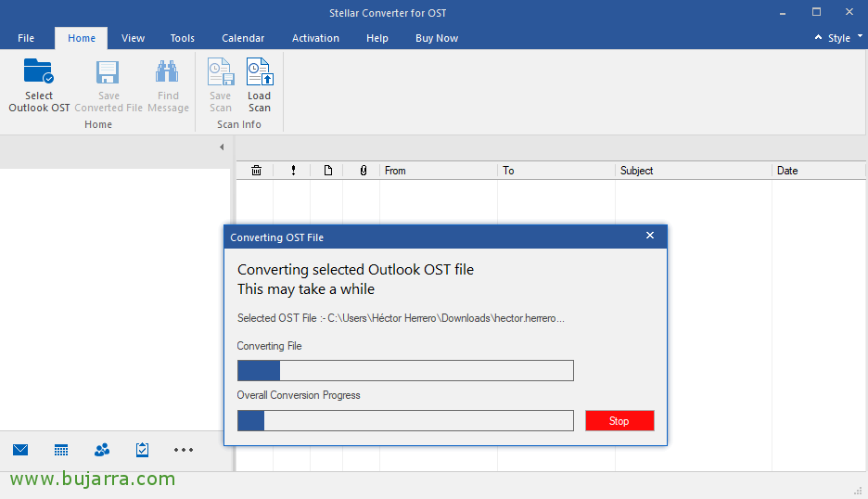Click the Select Outlook OST icon
The width and height of the screenshot is (868, 499).
click(x=39, y=72)
